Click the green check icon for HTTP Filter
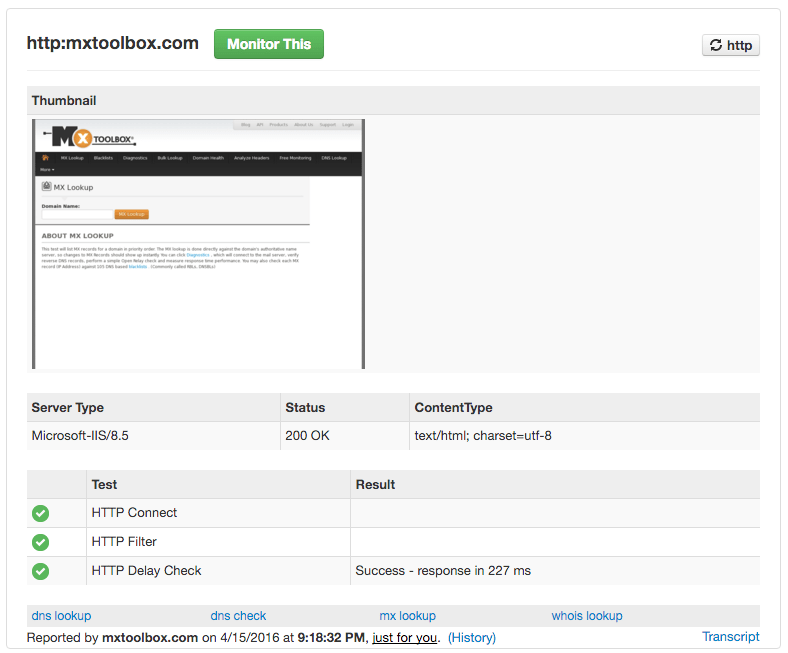Viewport: 788px width, 653px height. [41, 542]
